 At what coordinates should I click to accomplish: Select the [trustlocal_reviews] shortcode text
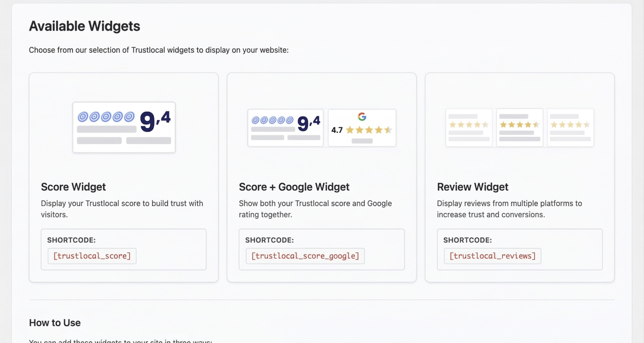tap(493, 256)
